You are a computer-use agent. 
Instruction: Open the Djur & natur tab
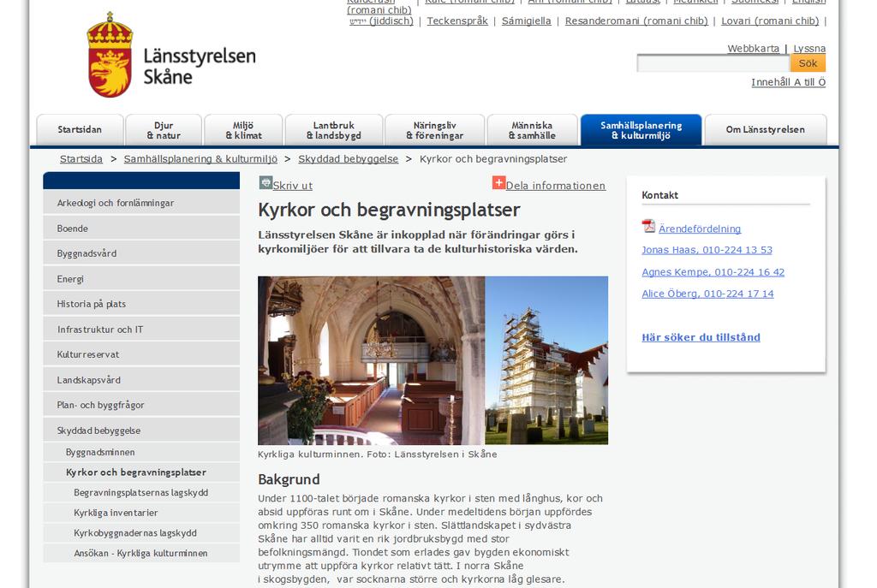(x=164, y=130)
